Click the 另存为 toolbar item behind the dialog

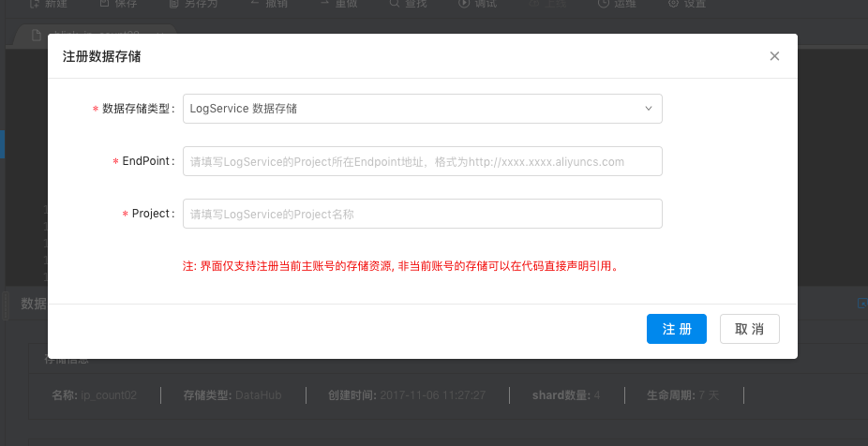pos(191,4)
